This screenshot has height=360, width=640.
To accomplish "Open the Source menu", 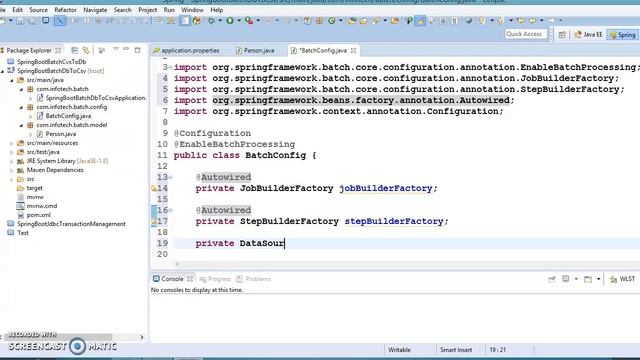I will point(38,10).
